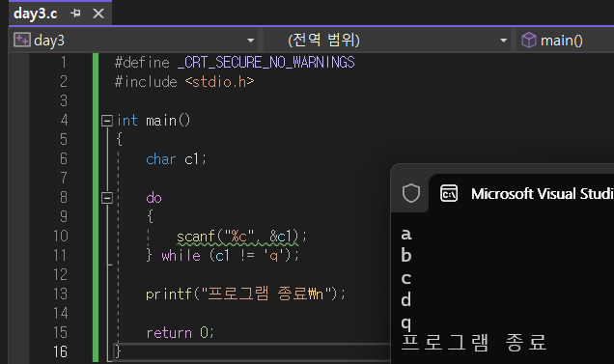This screenshot has height=364, width=614.
Task: Click _CRT_SECURE_NO_WARNINGS on line 1
Action: (x=265, y=63)
